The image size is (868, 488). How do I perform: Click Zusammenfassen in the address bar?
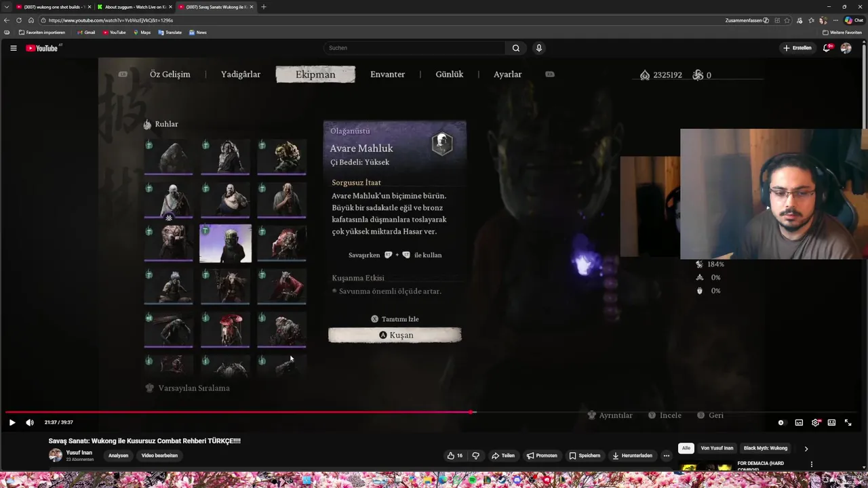pos(747,20)
